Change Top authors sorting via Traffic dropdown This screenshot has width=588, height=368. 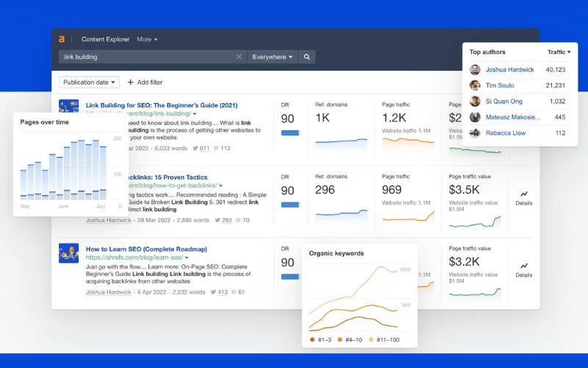[559, 52]
